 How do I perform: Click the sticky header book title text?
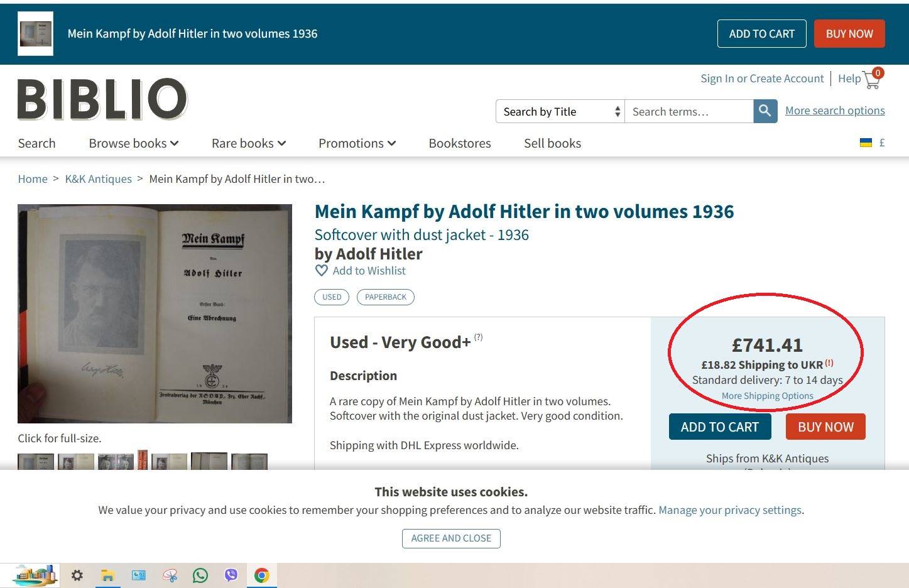[192, 34]
